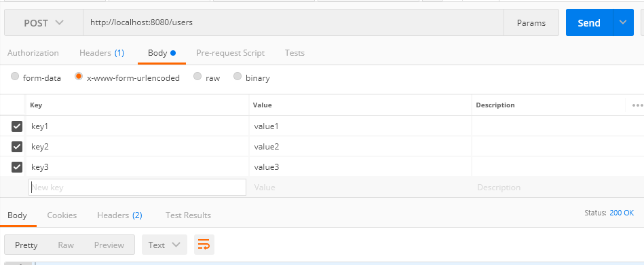Click the request URL field
644x265 pixels.
(x=293, y=22)
